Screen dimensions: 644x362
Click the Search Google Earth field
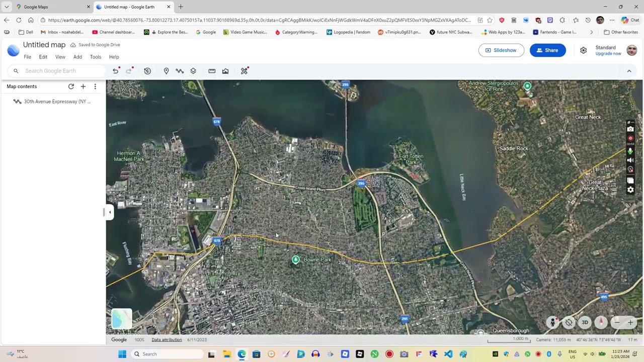click(56, 71)
